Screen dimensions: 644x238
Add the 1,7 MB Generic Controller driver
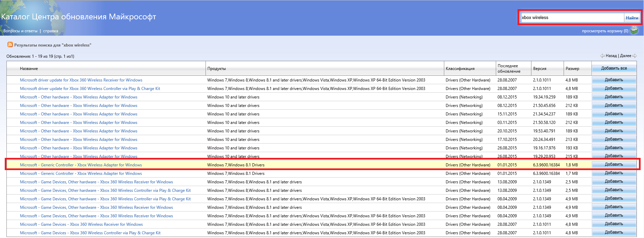point(614,173)
